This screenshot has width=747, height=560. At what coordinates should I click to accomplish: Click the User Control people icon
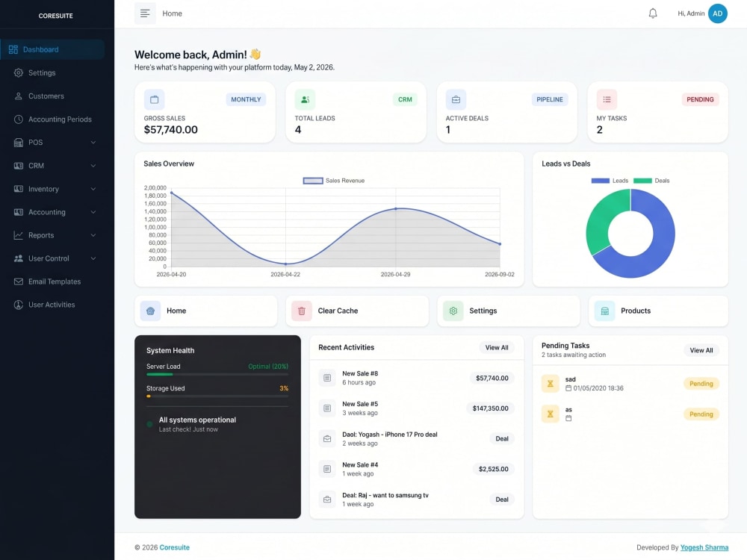tap(19, 258)
